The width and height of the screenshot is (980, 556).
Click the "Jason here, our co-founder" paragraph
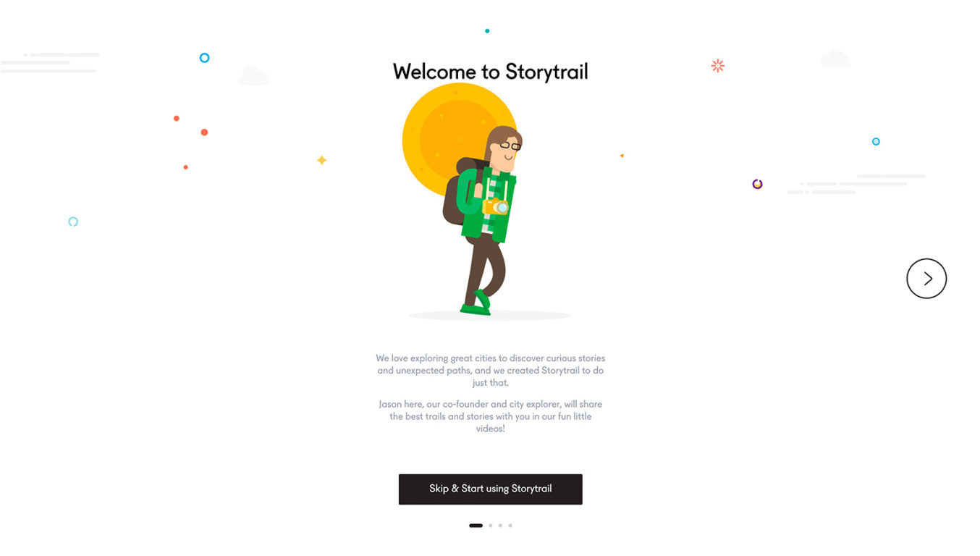pos(490,416)
